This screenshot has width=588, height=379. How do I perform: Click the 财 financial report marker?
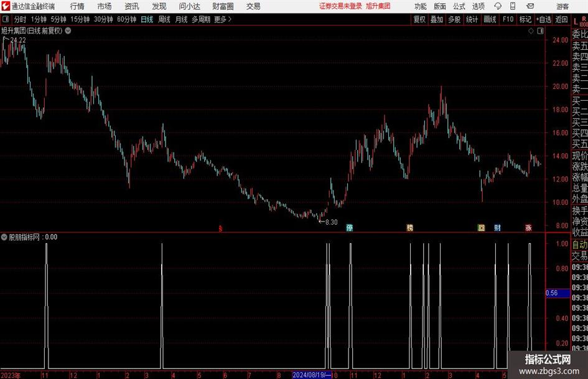(497, 228)
